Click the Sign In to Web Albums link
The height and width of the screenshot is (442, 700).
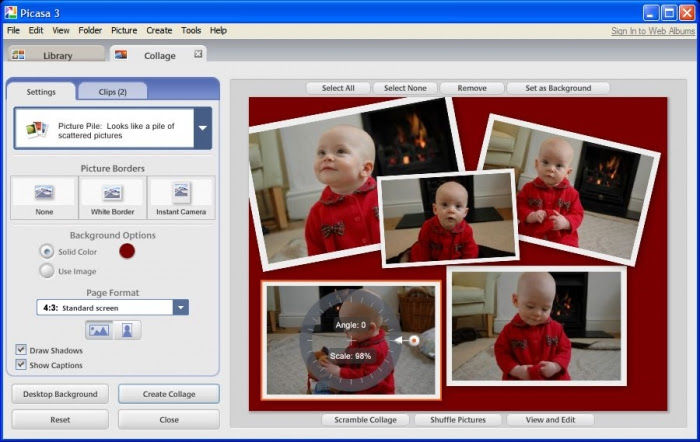(x=652, y=31)
